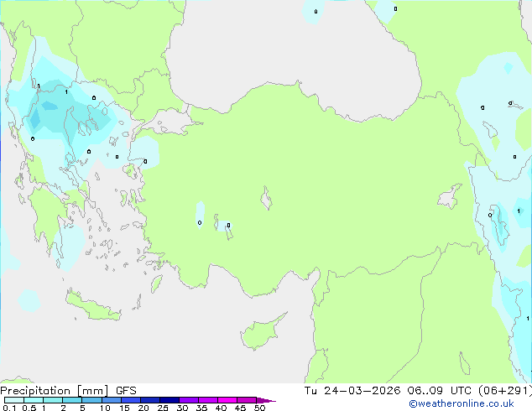
Task: Click the island of Crete on map
Action: tap(92, 307)
